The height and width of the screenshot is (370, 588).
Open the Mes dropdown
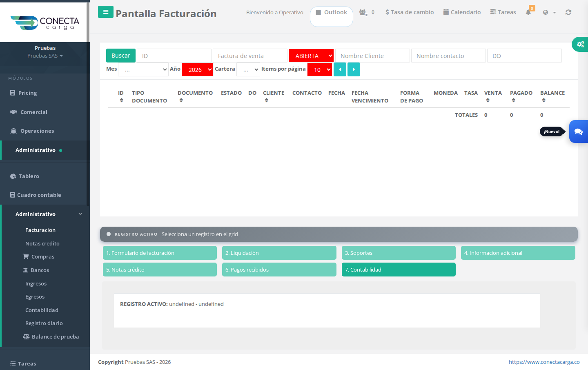(143, 69)
